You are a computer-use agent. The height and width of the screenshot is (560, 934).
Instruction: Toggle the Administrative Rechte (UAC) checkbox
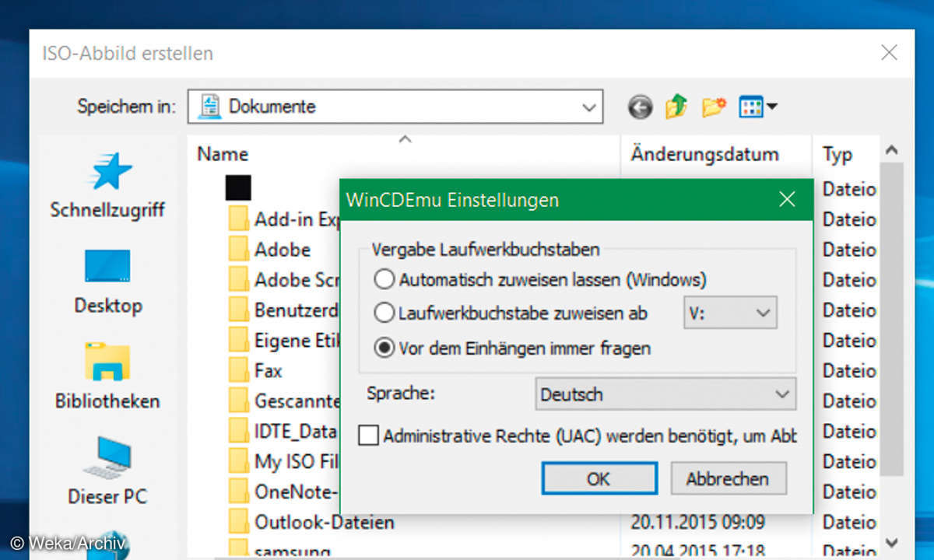pyautogui.click(x=368, y=436)
